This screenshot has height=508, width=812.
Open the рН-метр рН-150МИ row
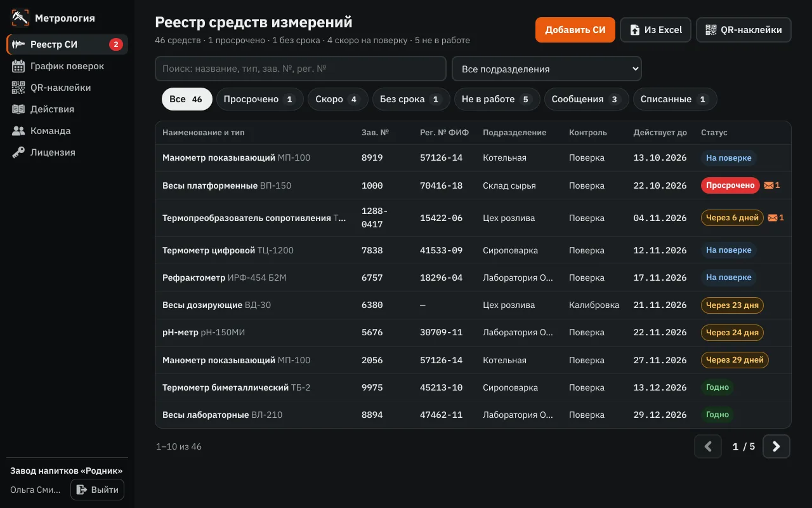473,332
